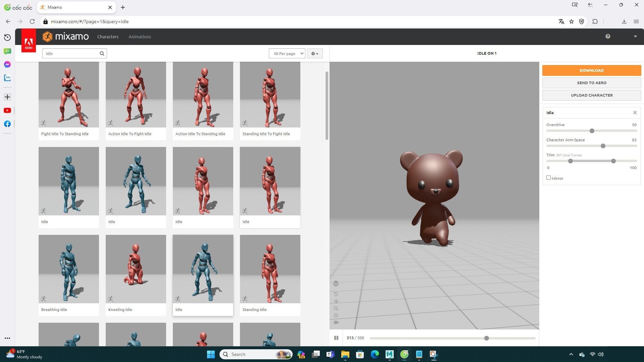
Task: Click the Mixamo logo
Action: pos(66,37)
